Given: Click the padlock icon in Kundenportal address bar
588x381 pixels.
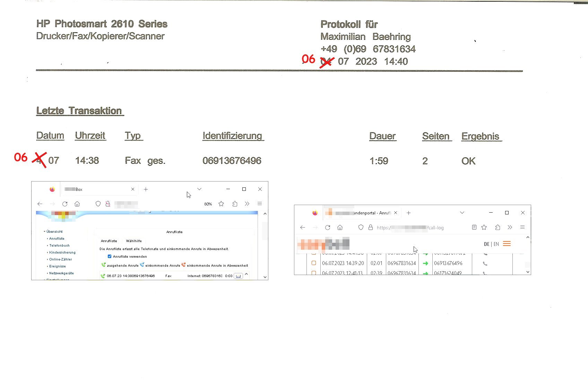Looking at the screenshot, I should point(371,228).
